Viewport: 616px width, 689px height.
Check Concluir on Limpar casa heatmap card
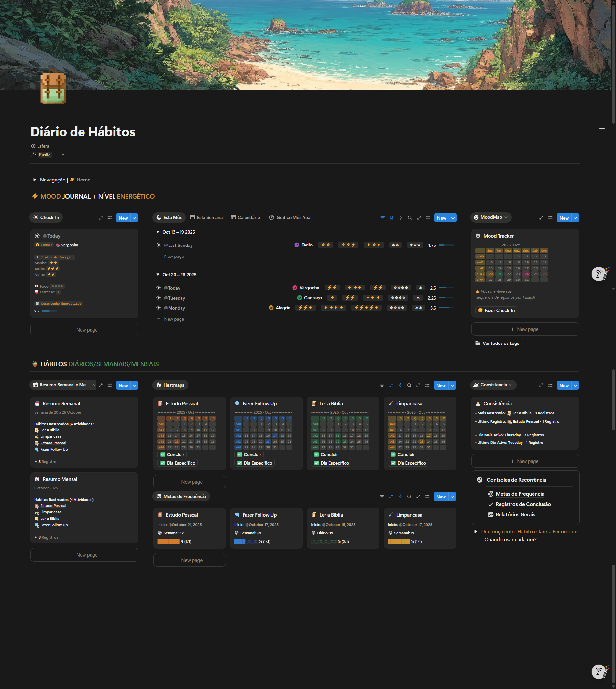click(393, 454)
